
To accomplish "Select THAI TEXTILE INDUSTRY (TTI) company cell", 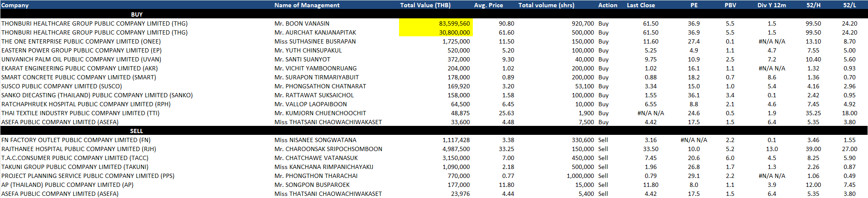I will pos(80,113).
